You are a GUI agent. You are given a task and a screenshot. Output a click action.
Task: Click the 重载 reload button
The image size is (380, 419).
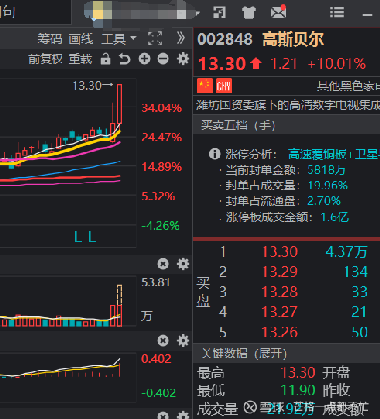pyautogui.click(x=80, y=59)
